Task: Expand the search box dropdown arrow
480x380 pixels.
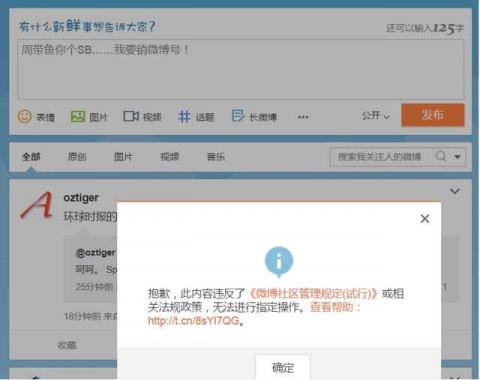Action: click(458, 157)
